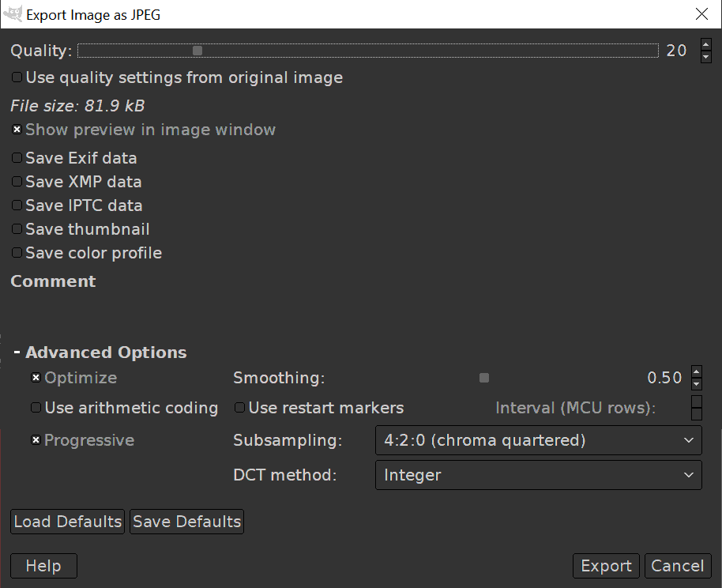Enable Use quality settings from original image
Viewport: 722px width, 588px height.
(x=17, y=77)
